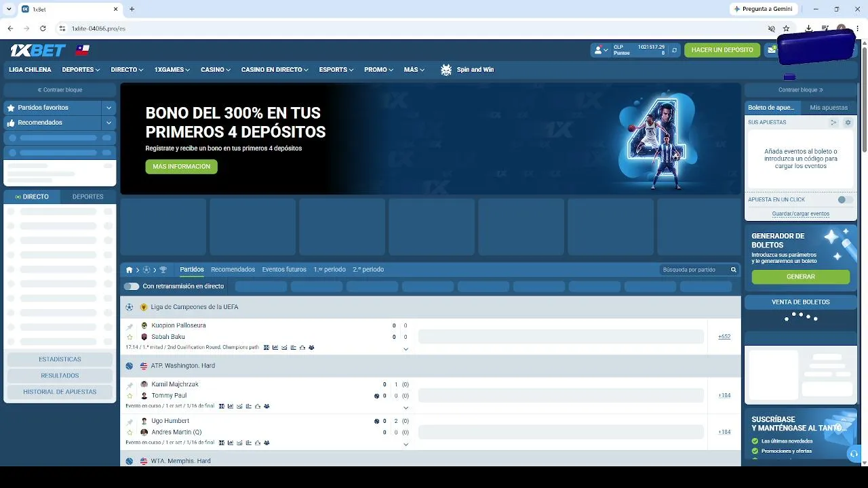
Task: Open the Esports dropdown menu
Action: click(336, 70)
